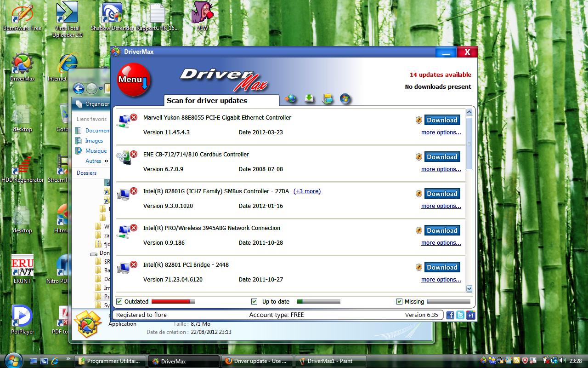
Task: Download the Intel 82801 PCI Bridge driver
Action: pos(442,267)
